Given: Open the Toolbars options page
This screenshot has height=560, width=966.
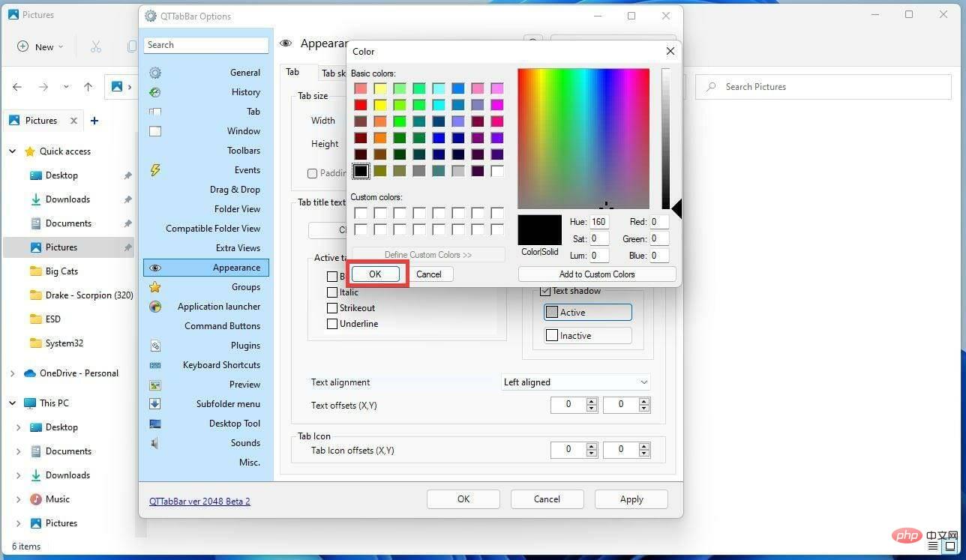Looking at the screenshot, I should 244,151.
